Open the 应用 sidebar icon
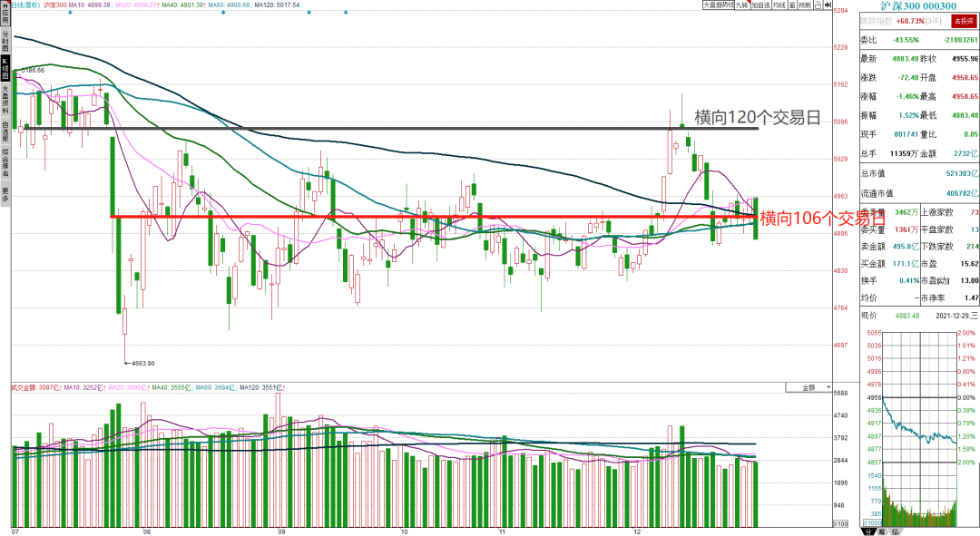Image resolution: width=980 pixels, height=536 pixels. tap(5, 13)
